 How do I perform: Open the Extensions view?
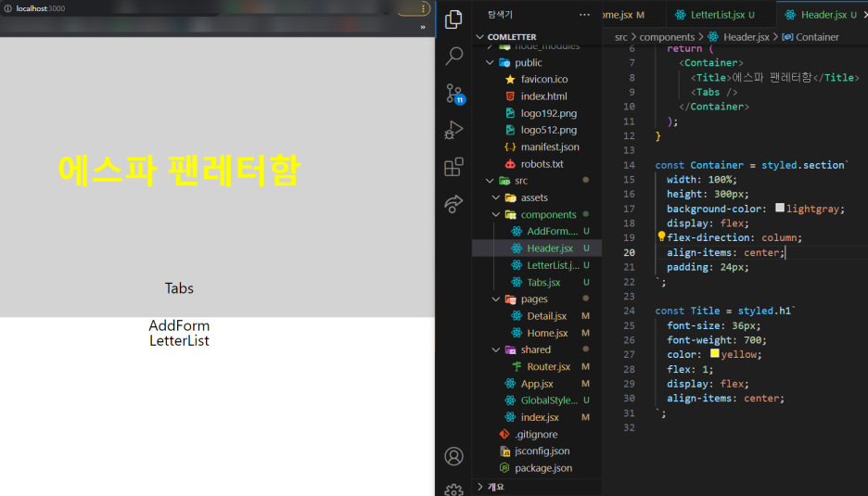tap(453, 167)
